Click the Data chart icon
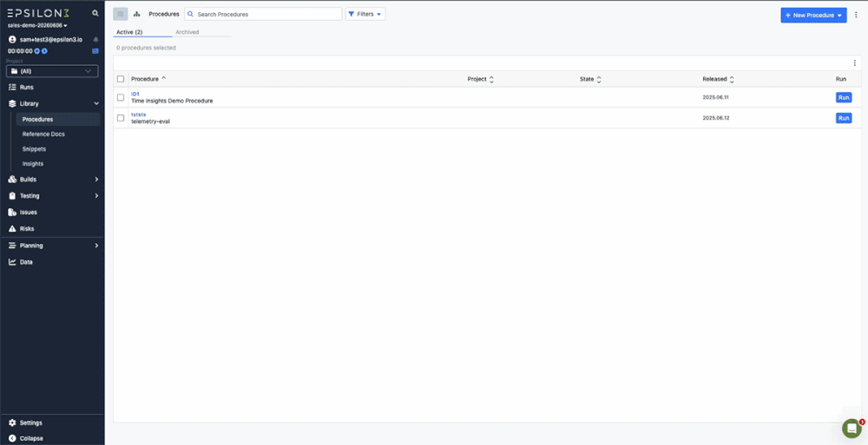 (12, 262)
